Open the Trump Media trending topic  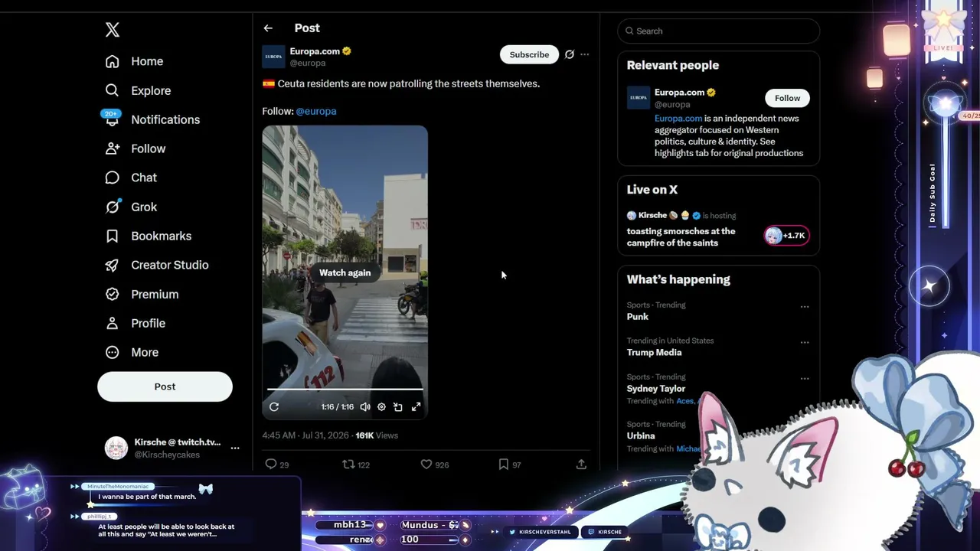654,353
